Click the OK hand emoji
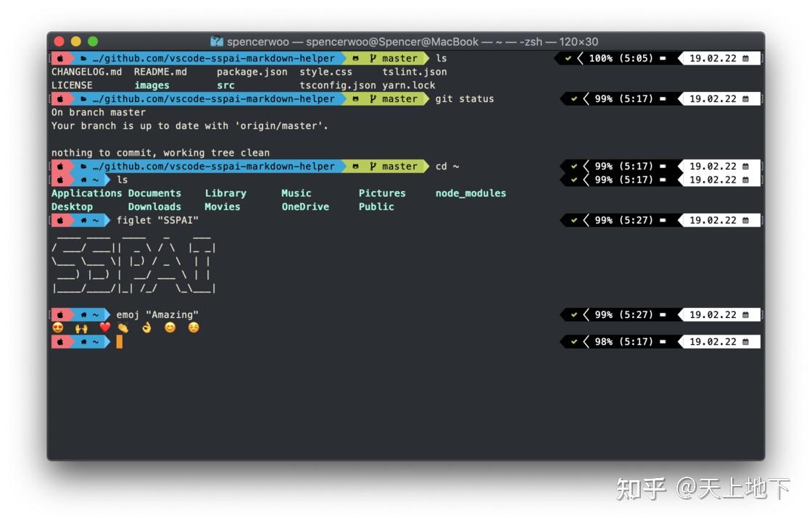Image resolution: width=812 pixels, height=523 pixels. (x=146, y=327)
